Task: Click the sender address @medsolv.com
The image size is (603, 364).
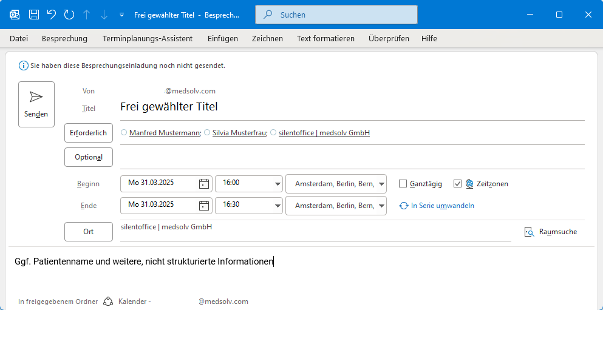Action: [190, 91]
